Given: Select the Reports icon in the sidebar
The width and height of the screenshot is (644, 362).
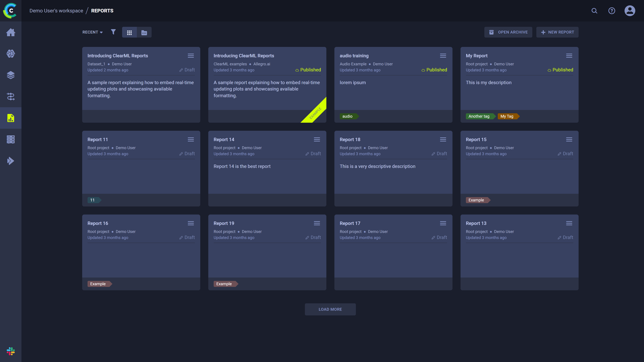Looking at the screenshot, I should click(11, 118).
